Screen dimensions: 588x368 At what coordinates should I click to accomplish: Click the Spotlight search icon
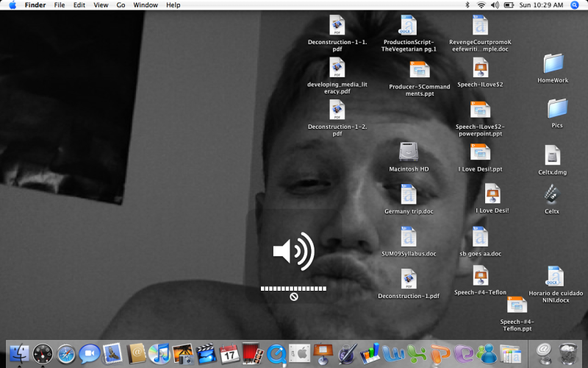(x=575, y=5)
